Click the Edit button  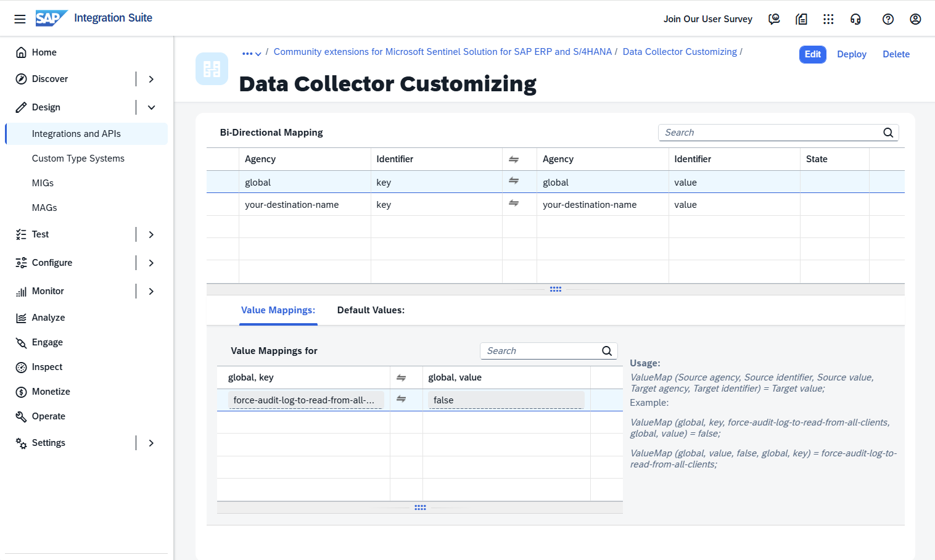813,54
